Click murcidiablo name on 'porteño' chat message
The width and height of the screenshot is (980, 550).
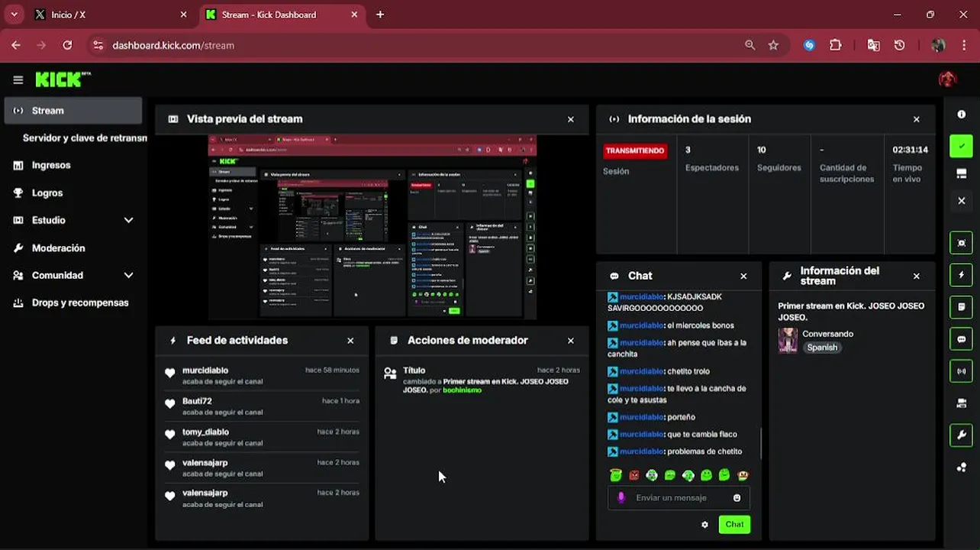click(x=641, y=418)
